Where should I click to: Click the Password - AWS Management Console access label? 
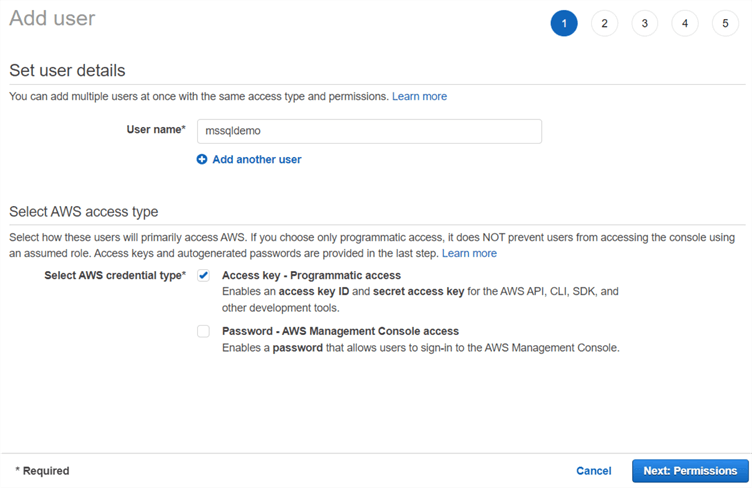[340, 331]
